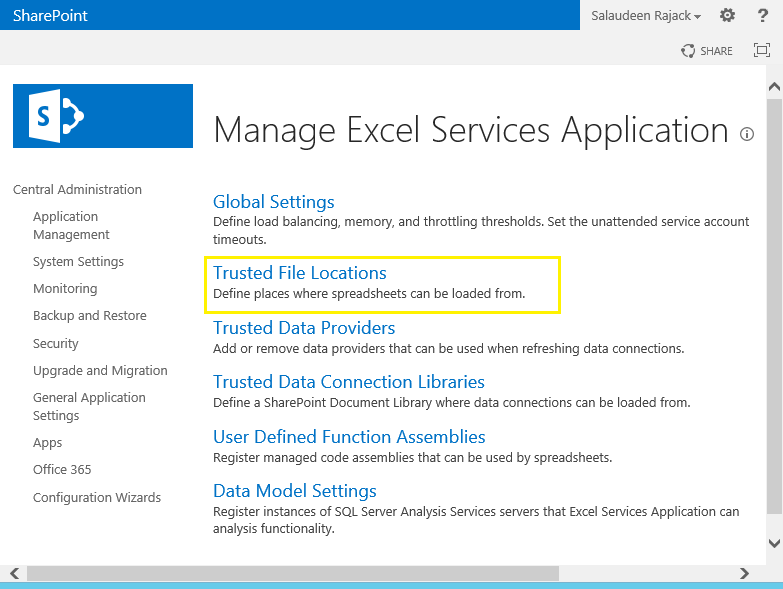Screen dimensions: 783x589
Task: Open Trusted File Locations link
Action: tap(300, 273)
